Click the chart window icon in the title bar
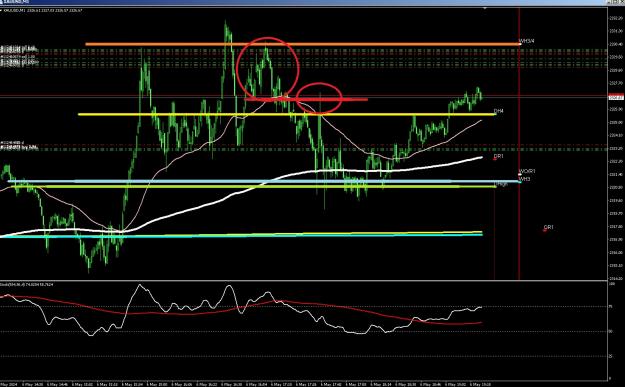The width and height of the screenshot is (625, 387). tap(2, 2)
